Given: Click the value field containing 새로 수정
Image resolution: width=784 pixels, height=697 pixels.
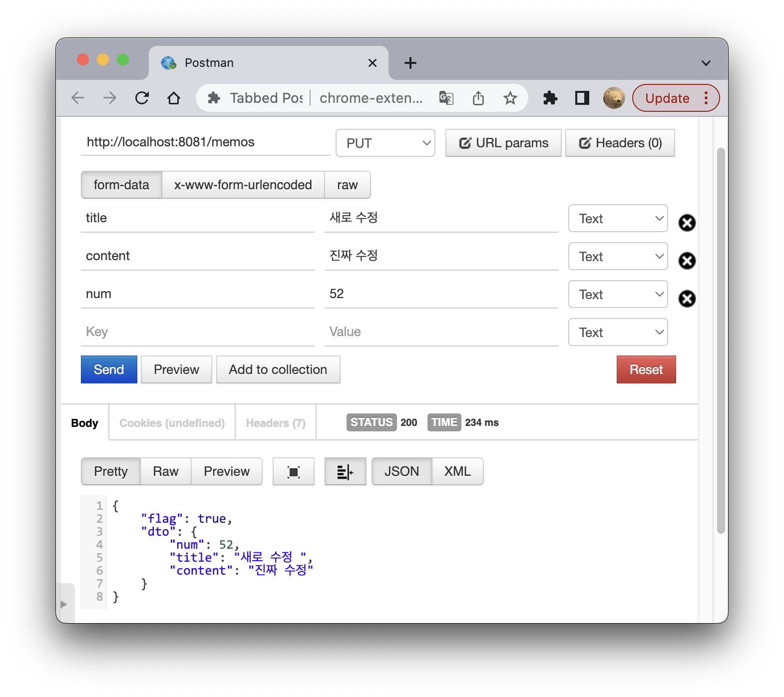Looking at the screenshot, I should 441,218.
